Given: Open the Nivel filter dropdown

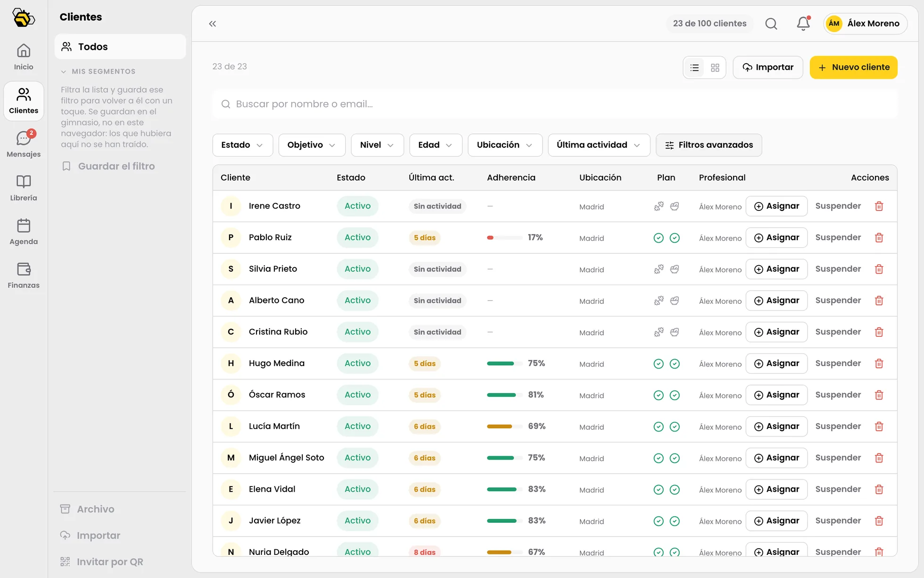Looking at the screenshot, I should tap(377, 145).
